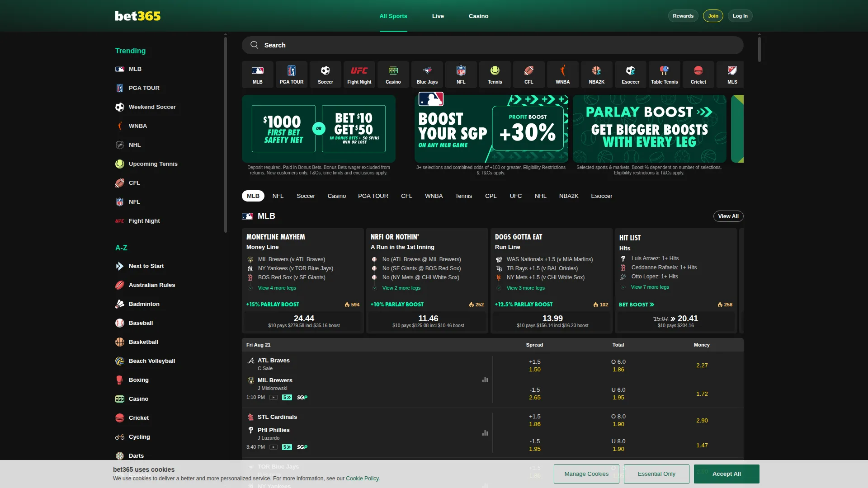Open CFL tile in sports carousel
Viewport: 868px width, 488px height.
click(x=529, y=75)
